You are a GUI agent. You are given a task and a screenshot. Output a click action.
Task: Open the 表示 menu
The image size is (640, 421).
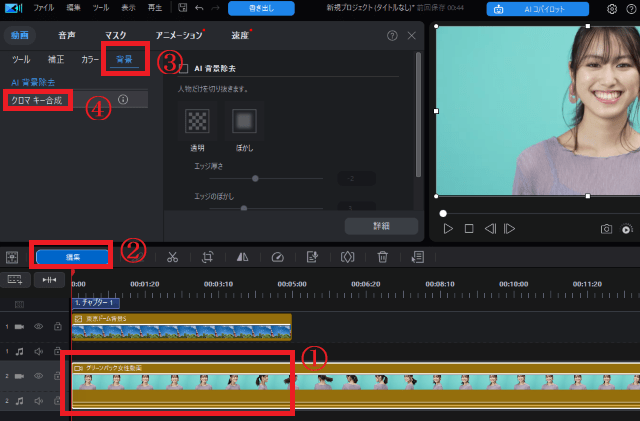[128, 8]
